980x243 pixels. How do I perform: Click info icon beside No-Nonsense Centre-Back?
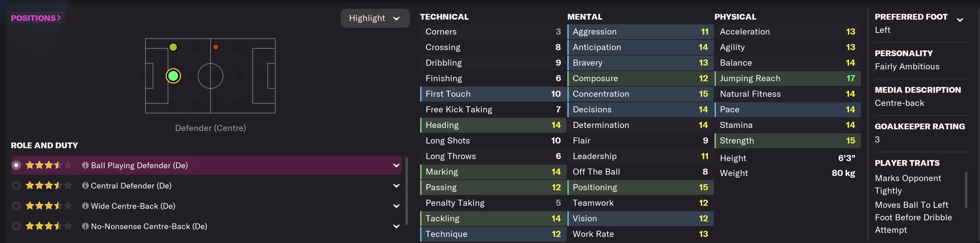tap(85, 226)
